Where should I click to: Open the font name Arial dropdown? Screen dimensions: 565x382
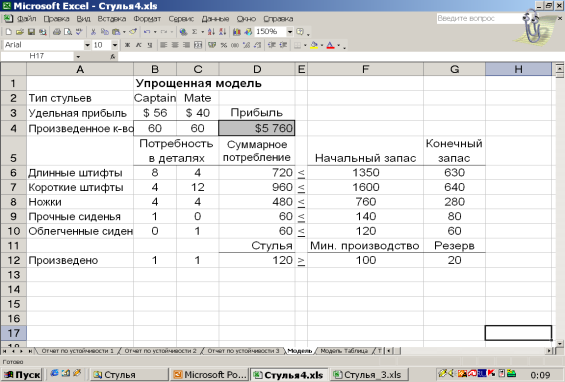[87, 45]
